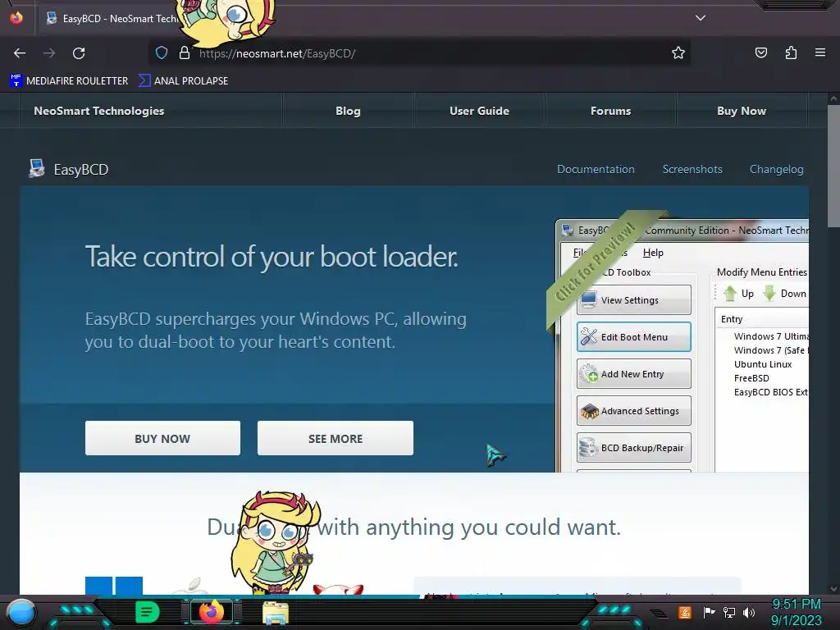View the Changelog link
The width and height of the screenshot is (840, 630).
point(776,169)
